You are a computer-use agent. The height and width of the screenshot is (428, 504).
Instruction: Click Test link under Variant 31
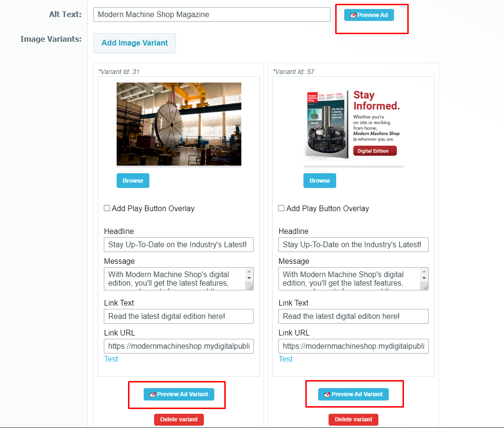tap(111, 359)
